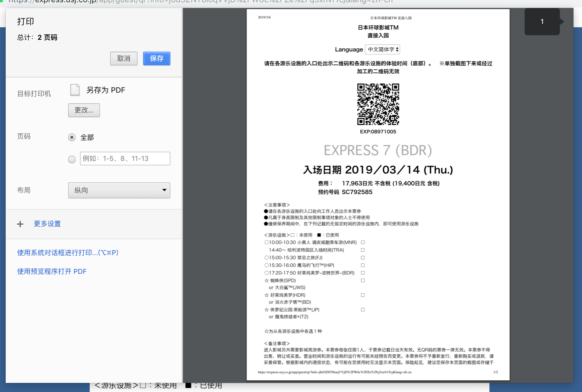The height and width of the screenshot is (392, 582).
Task: Click the 更改... change destination button
Action: (84, 110)
